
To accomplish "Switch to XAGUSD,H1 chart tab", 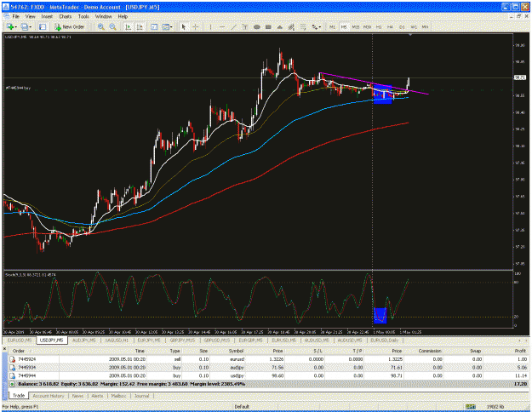I will tap(117, 340).
